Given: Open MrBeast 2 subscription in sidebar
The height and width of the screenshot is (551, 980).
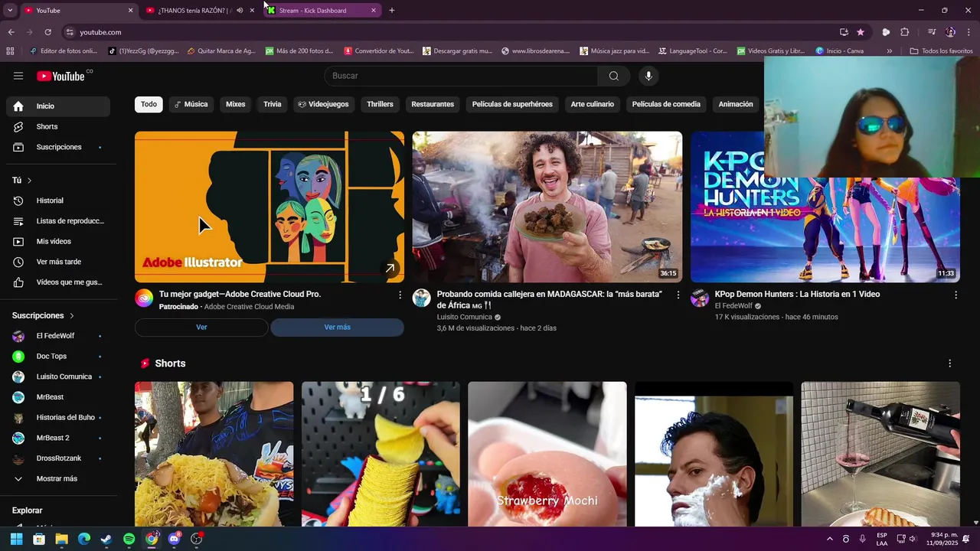Looking at the screenshot, I should click(58, 438).
